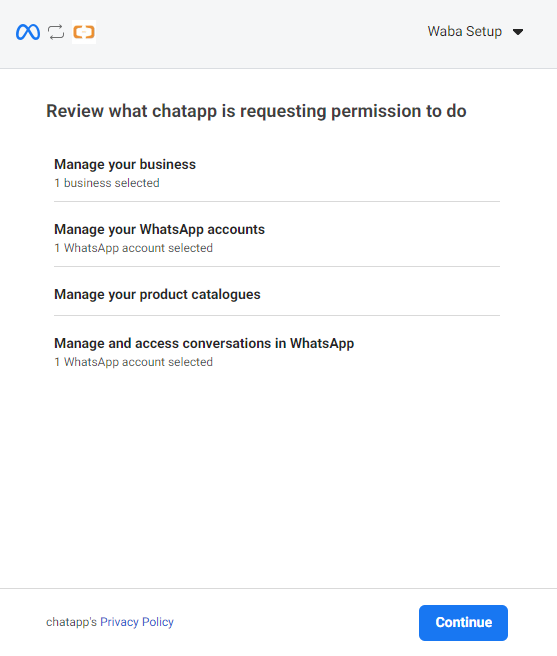The image size is (557, 656).
Task: Click the orange chatapp logo icon
Action: pos(84,32)
